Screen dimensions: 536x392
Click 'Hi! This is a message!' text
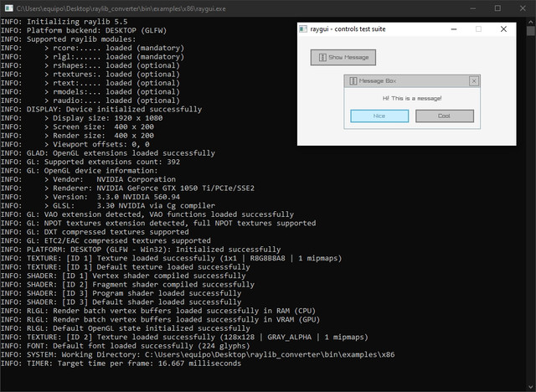[x=412, y=99]
